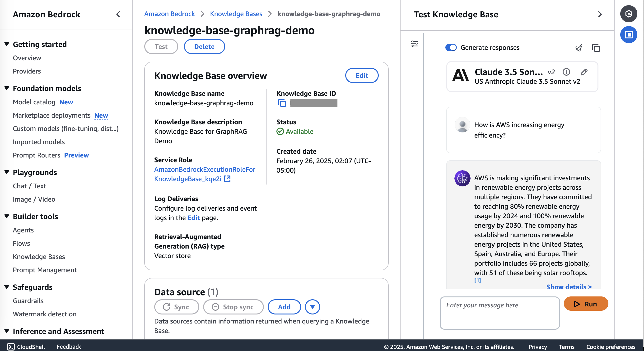Click the dark hexagon icon at top right
Viewport: 644px width, 351px height.
[x=628, y=14]
